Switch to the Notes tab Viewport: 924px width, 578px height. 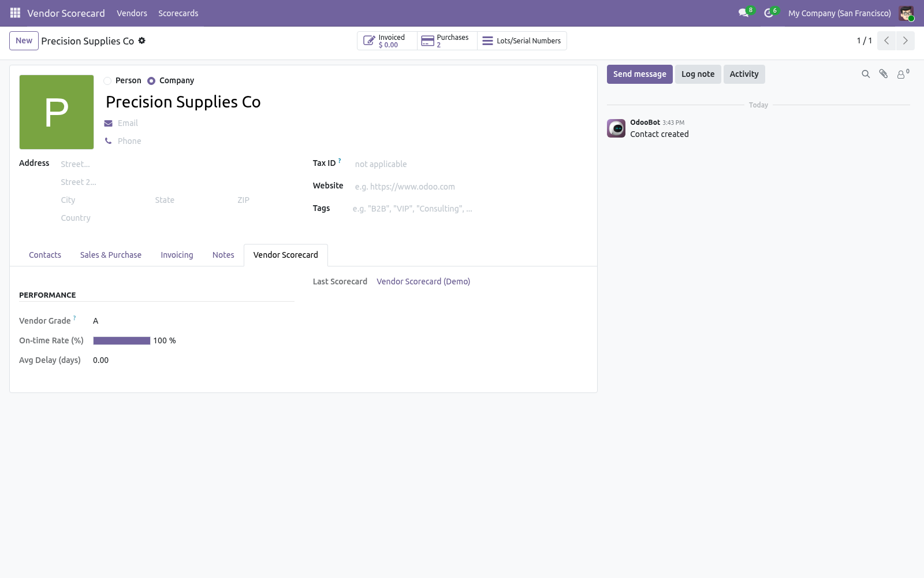coord(223,255)
